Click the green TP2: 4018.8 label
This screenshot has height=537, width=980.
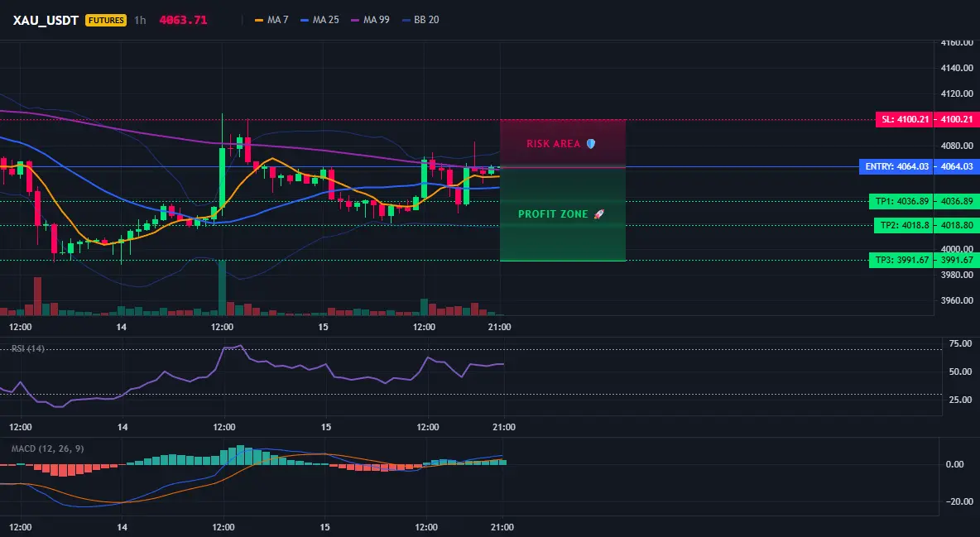click(x=904, y=225)
